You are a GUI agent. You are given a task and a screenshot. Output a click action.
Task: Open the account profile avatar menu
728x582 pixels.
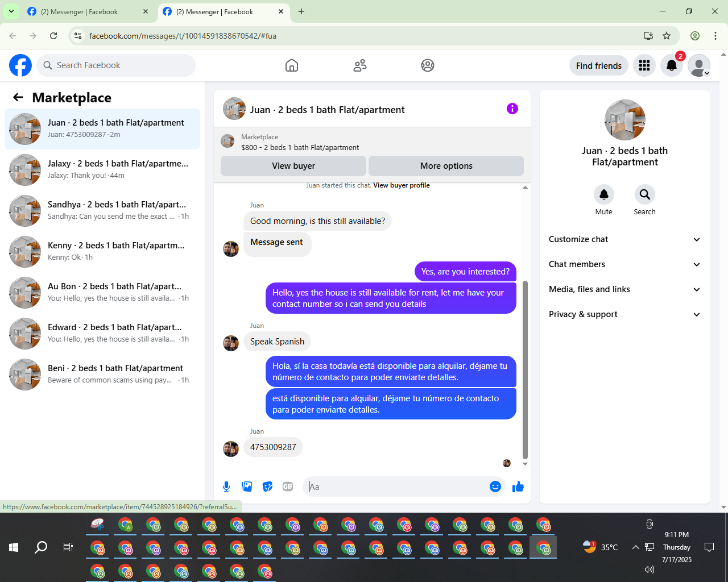699,65
